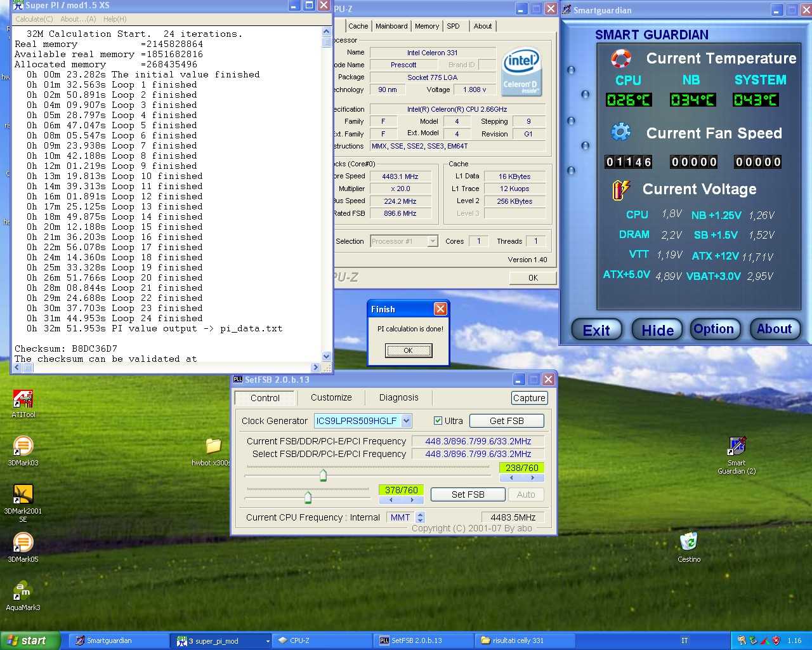Click Option in Smart Guardian
This screenshot has height=650, width=812.
pyautogui.click(x=714, y=329)
